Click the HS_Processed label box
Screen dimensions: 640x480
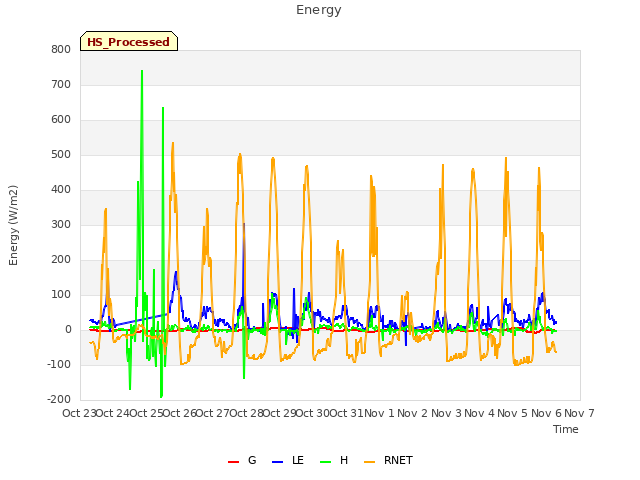coord(129,41)
